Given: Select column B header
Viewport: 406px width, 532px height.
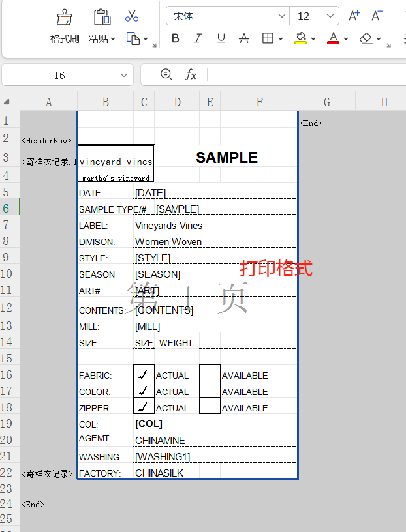Looking at the screenshot, I should 105,102.
